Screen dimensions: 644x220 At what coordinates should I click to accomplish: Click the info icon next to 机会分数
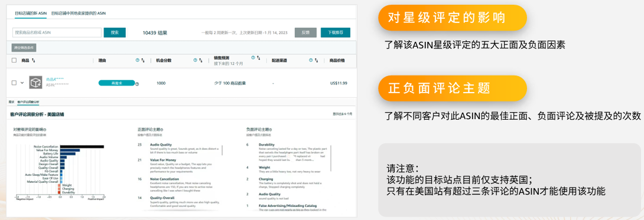[195, 60]
